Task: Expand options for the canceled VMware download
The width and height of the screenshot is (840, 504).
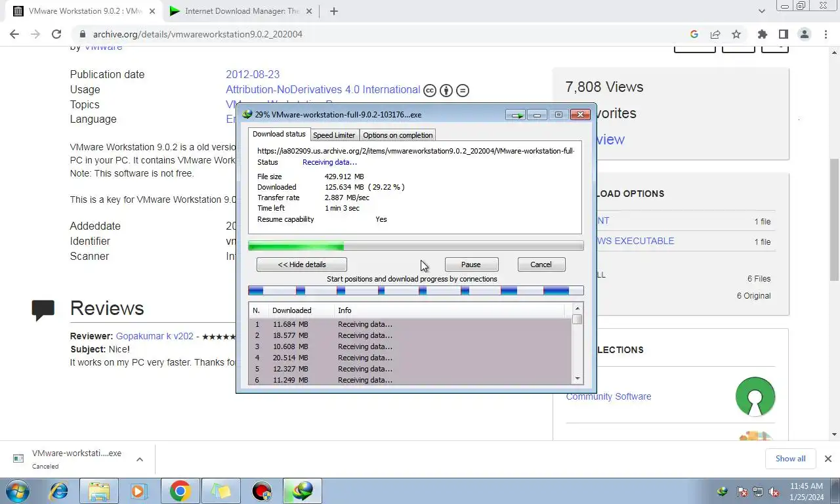Action: (140, 459)
